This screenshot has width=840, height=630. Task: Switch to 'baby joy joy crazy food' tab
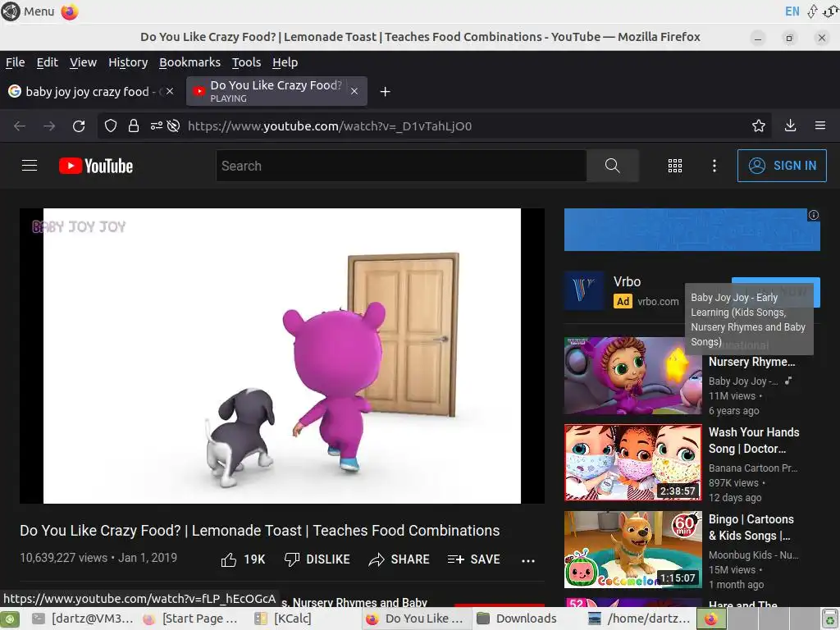[x=92, y=92]
